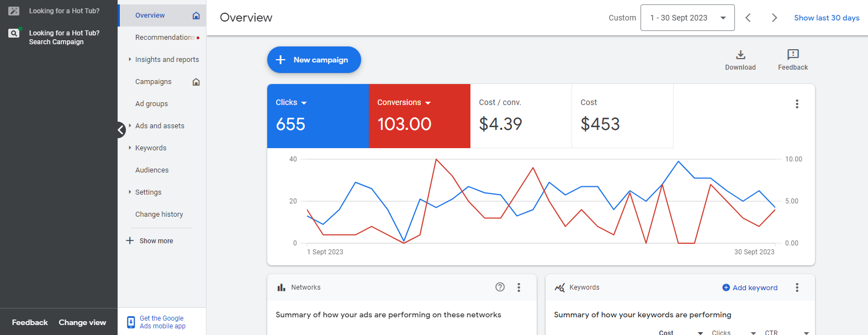868x335 pixels.
Task: Click the Download icon
Action: click(x=740, y=55)
